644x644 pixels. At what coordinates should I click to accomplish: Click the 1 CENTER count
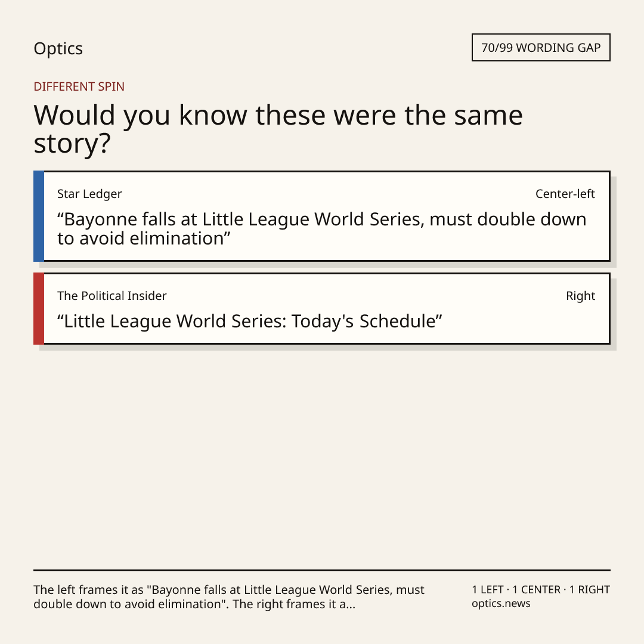tap(536, 590)
